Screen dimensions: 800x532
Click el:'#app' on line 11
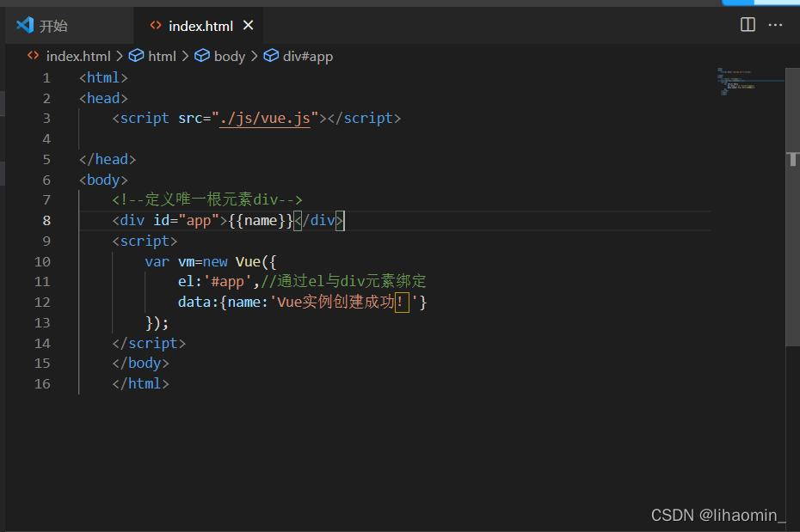(x=215, y=281)
